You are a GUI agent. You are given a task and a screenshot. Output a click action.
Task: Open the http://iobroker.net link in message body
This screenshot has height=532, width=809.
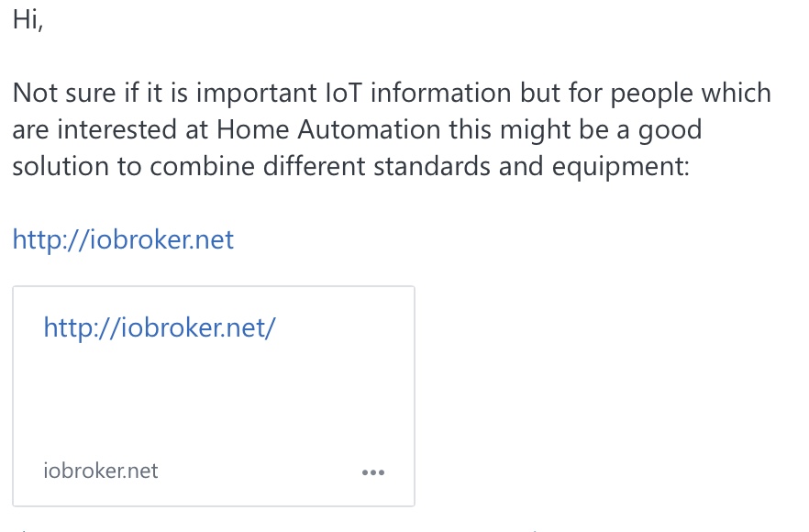click(123, 240)
